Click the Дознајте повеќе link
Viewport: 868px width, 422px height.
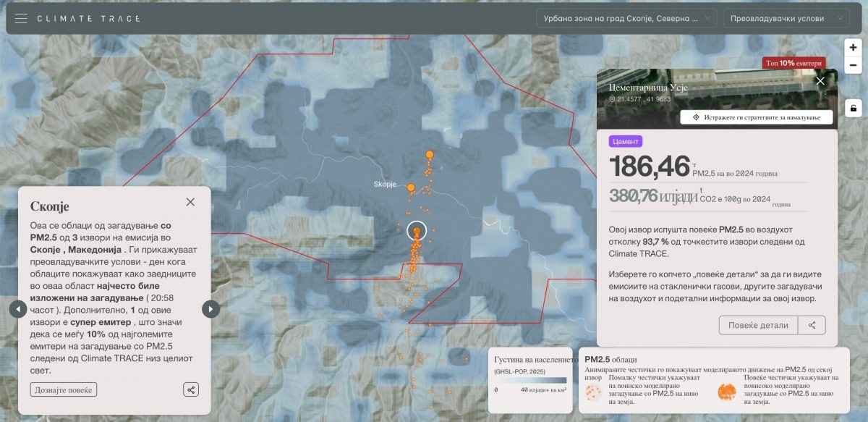click(x=64, y=389)
